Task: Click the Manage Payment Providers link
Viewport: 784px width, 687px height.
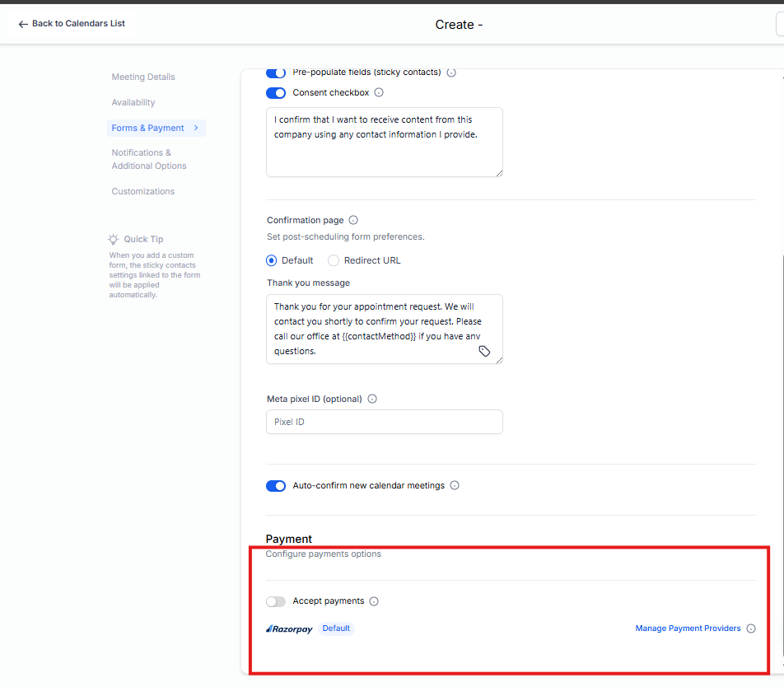Action: (x=688, y=629)
